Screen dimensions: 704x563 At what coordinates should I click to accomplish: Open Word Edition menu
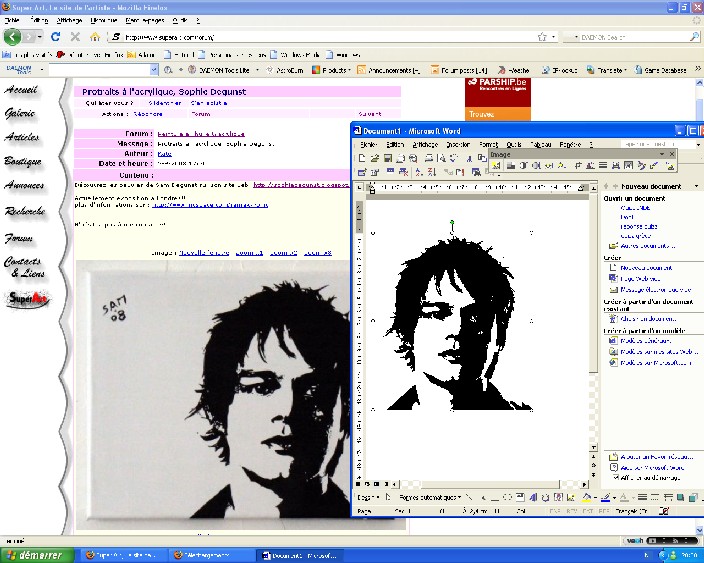[395, 145]
